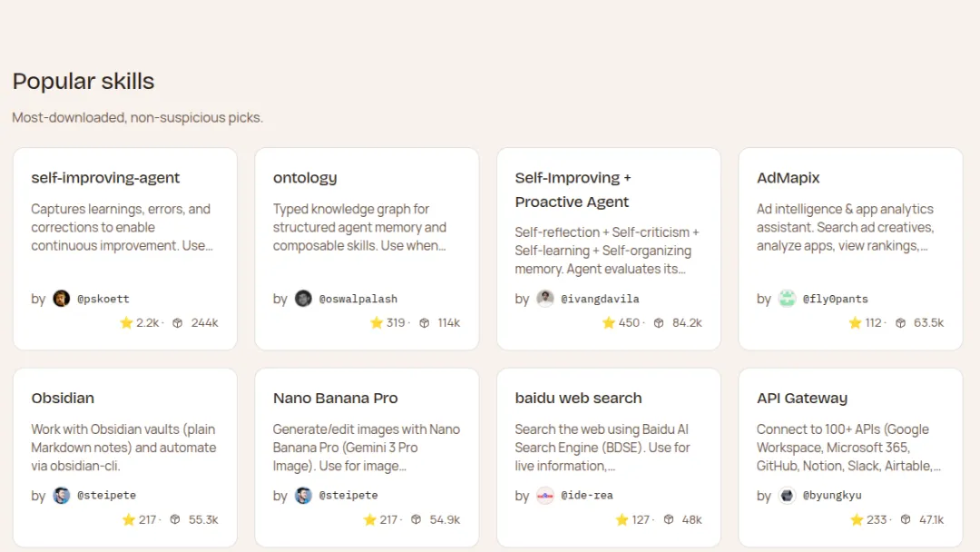The width and height of the screenshot is (980, 552).
Task: Click the @ide-rea author avatar
Action: click(x=545, y=496)
